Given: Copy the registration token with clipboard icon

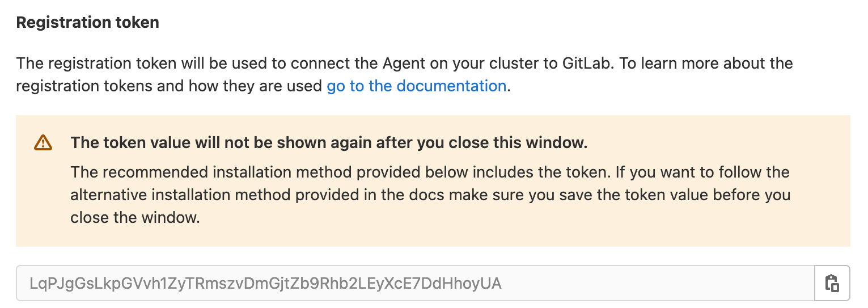Looking at the screenshot, I should tap(832, 282).
